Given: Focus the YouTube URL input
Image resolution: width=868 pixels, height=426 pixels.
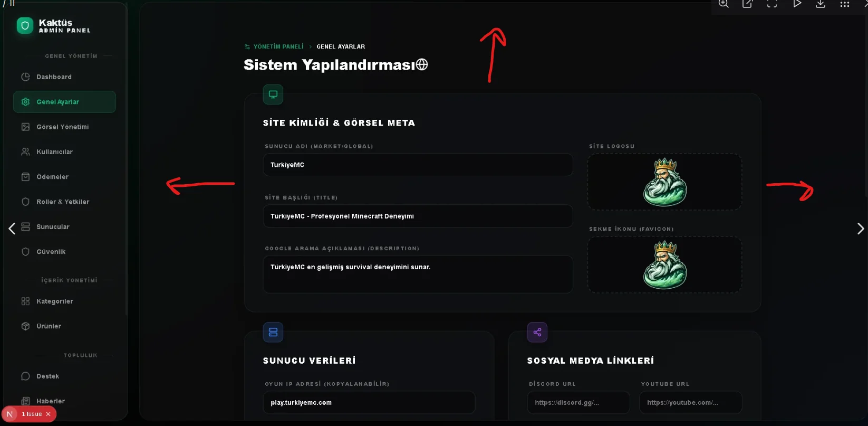Looking at the screenshot, I should (x=691, y=402).
